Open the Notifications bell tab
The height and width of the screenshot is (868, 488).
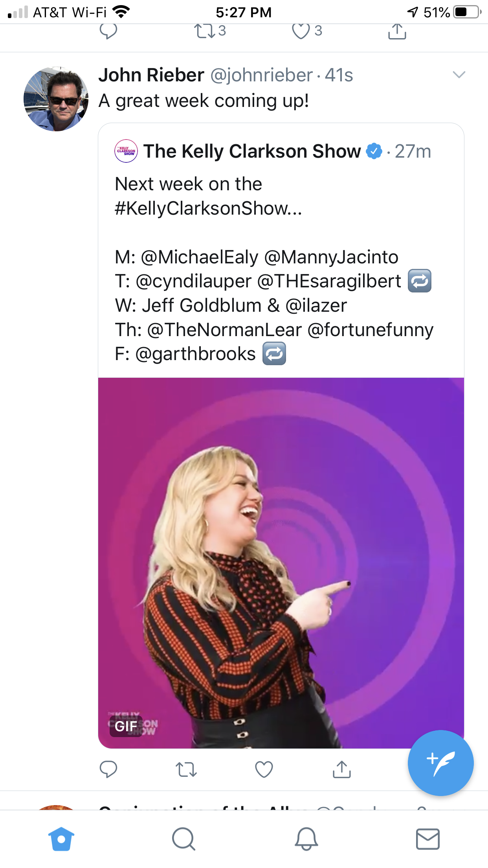306,839
